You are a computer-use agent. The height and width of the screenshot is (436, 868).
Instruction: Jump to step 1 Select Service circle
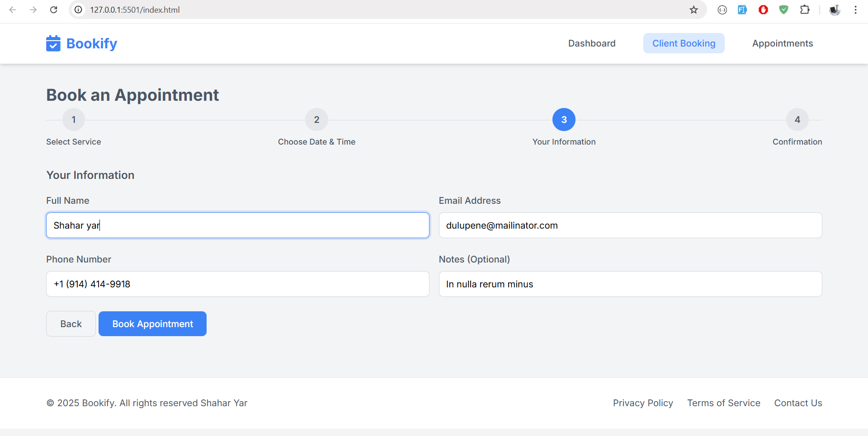74,120
